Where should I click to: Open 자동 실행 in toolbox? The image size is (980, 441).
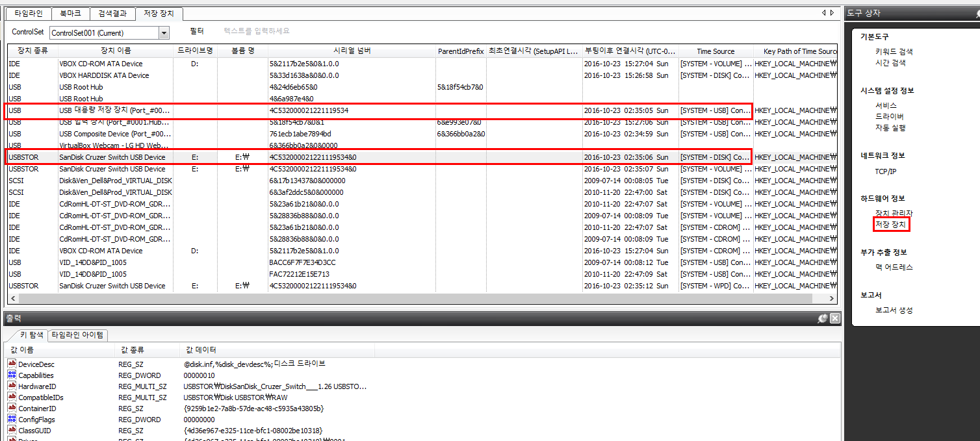pos(890,127)
